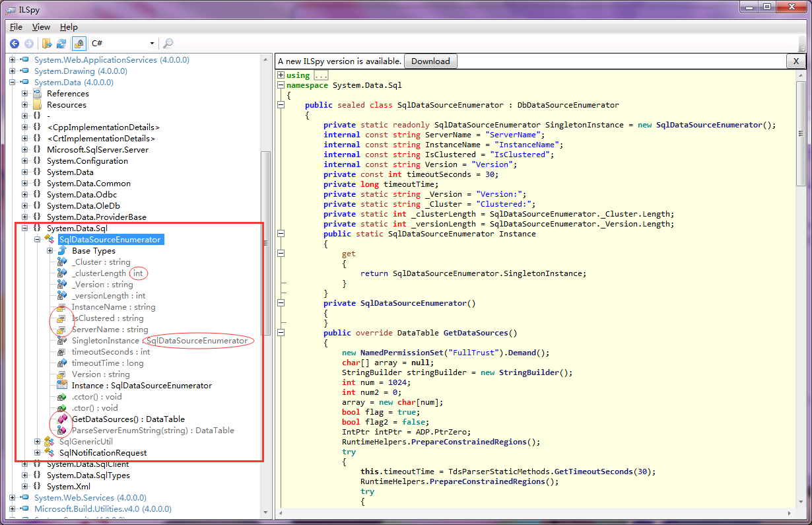Collapse the System.Data.Sql namespace
The height and width of the screenshot is (525, 812).
(24, 228)
